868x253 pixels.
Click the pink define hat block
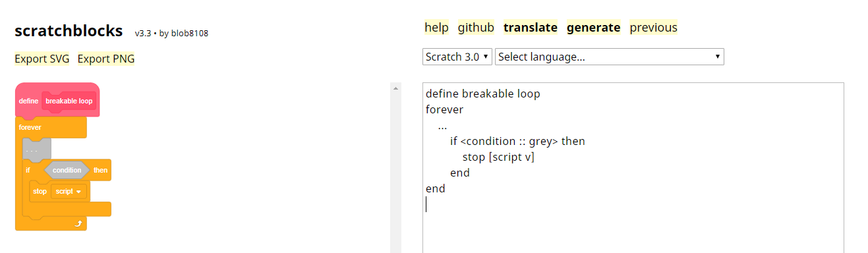(57, 100)
